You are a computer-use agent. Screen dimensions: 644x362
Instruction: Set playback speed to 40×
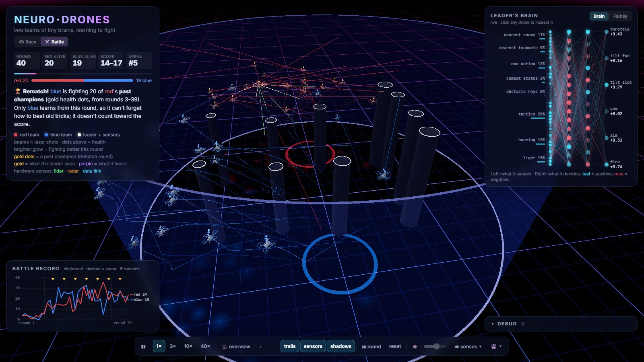[x=205, y=346]
